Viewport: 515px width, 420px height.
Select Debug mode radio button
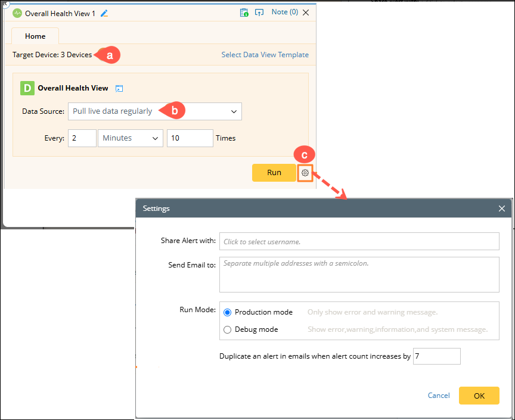tap(227, 329)
